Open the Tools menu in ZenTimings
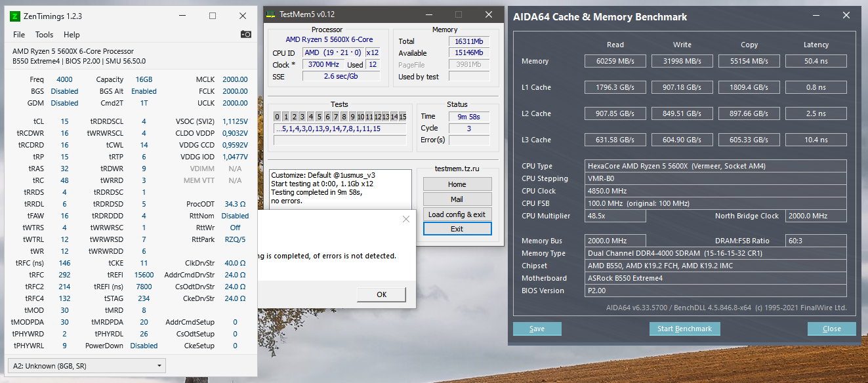Screen dimensions: 868x383 pos(45,35)
